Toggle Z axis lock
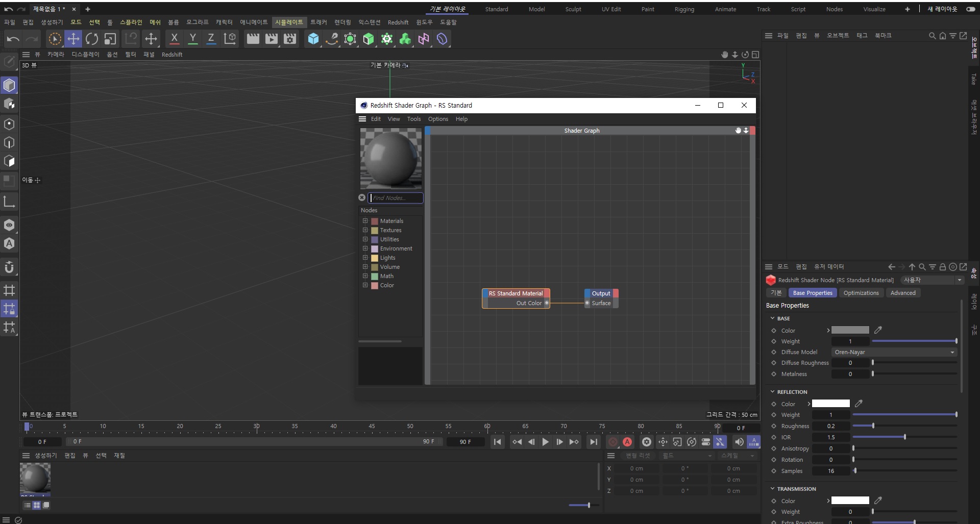980x524 pixels. pyautogui.click(x=211, y=39)
